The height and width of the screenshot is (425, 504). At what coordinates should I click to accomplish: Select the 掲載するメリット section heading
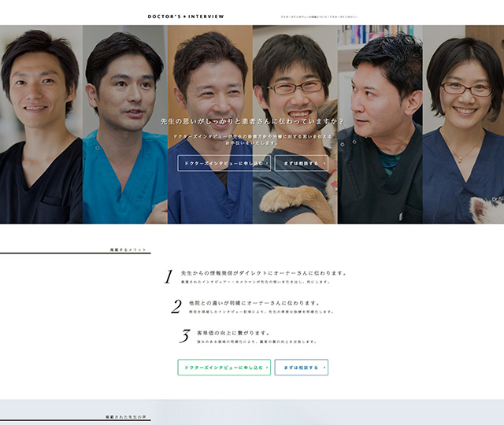tap(128, 249)
